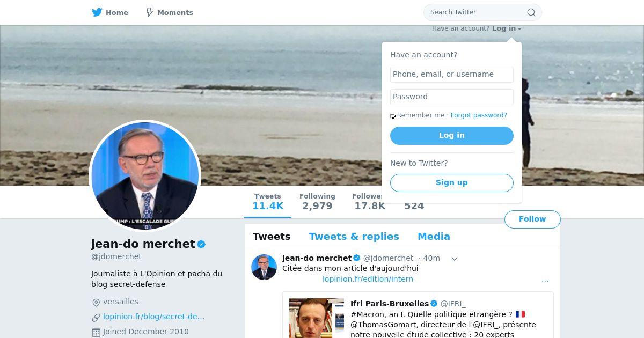This screenshot has height=338, width=644.
Task: Expand the truncated tweet ellipsis
Action: pyautogui.click(x=545, y=280)
